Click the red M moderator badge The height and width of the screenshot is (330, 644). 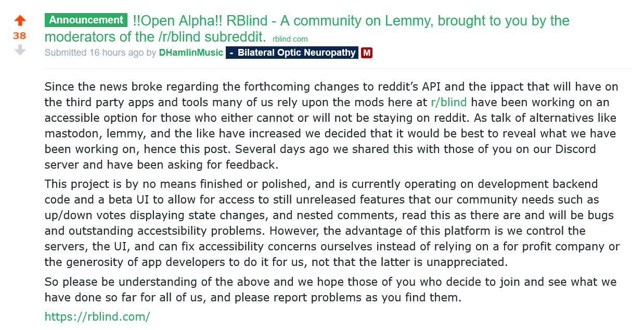tap(367, 53)
